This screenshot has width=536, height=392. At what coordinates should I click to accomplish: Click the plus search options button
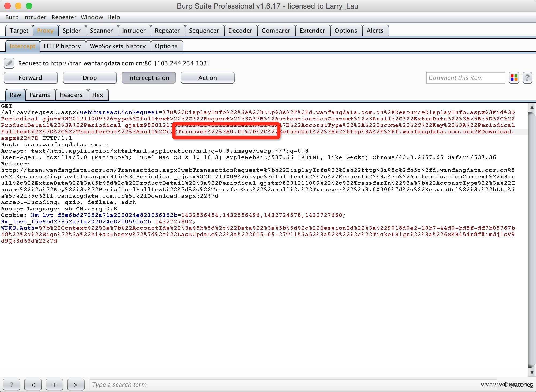54,385
